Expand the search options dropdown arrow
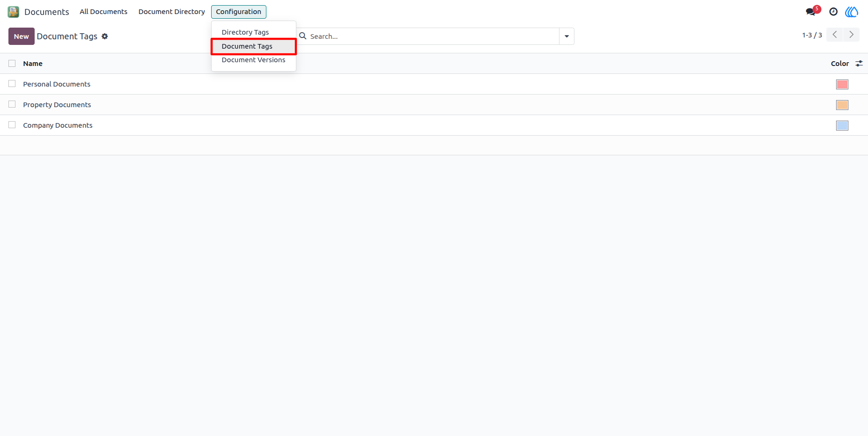This screenshot has width=868, height=436. click(x=567, y=36)
